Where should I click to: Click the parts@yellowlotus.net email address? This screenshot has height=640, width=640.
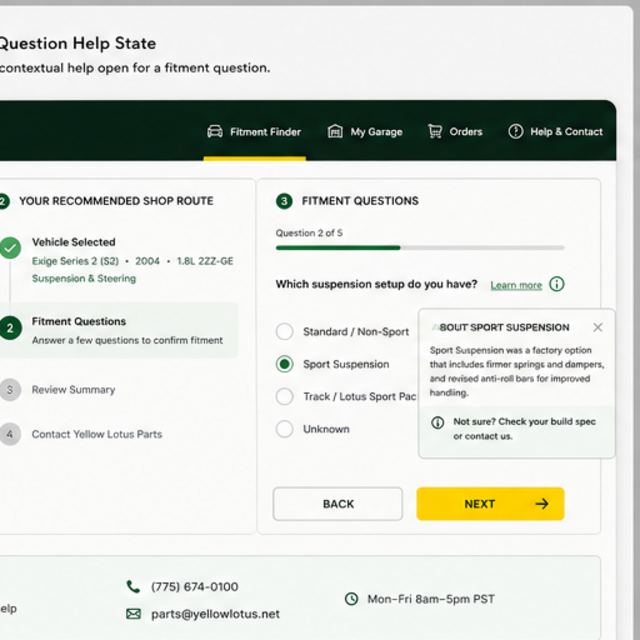tap(216, 614)
